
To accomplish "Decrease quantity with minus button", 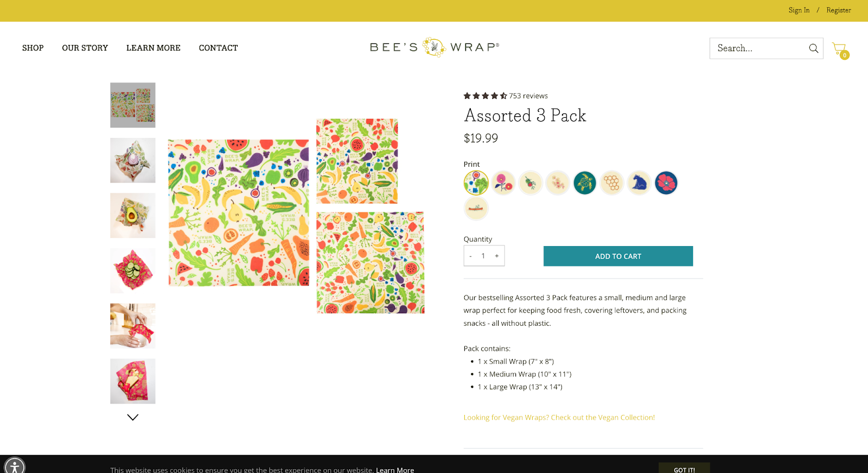I will pos(470,255).
